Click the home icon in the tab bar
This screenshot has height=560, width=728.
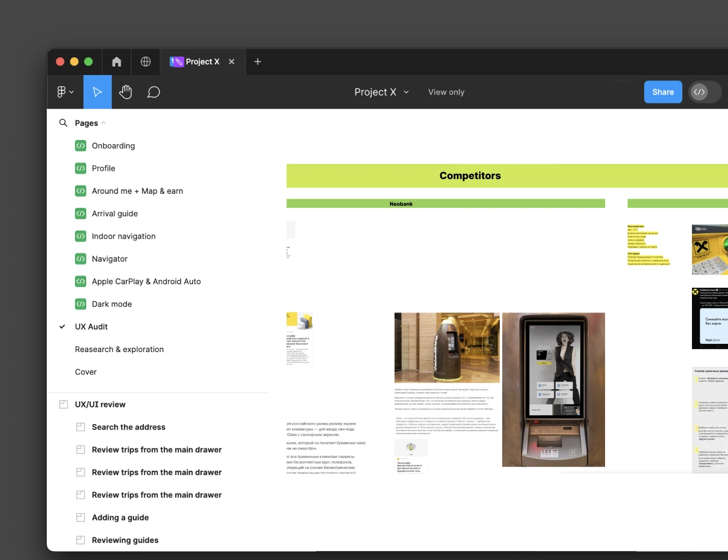click(116, 61)
